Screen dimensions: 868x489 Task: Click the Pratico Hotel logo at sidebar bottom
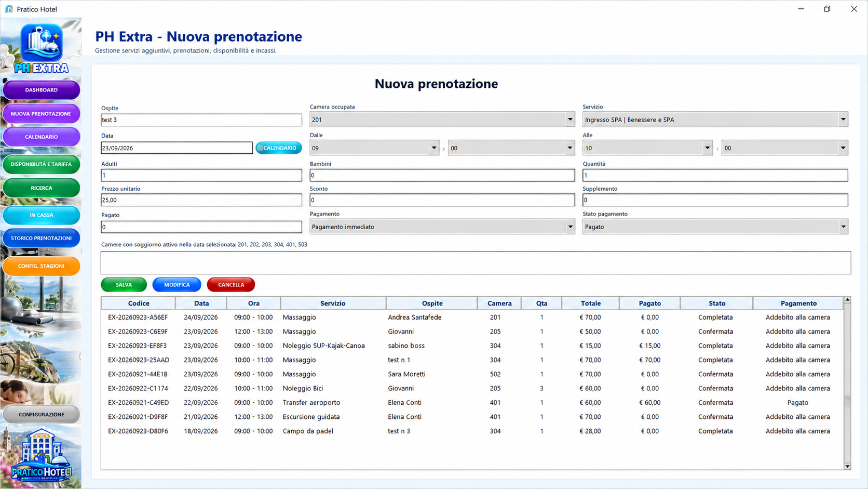click(x=41, y=456)
